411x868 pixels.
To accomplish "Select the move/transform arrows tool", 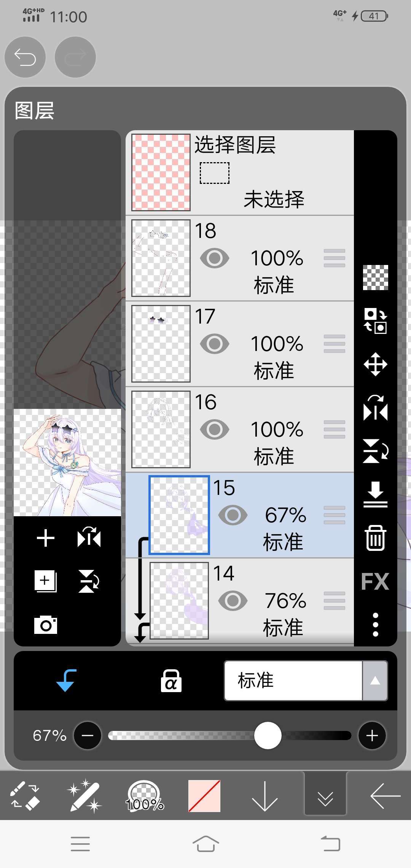I will [x=376, y=364].
